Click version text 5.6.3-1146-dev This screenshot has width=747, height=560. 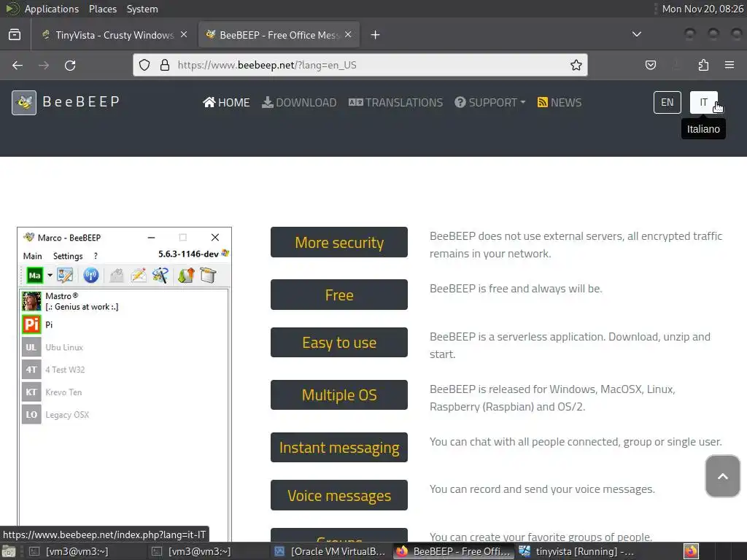click(x=188, y=254)
